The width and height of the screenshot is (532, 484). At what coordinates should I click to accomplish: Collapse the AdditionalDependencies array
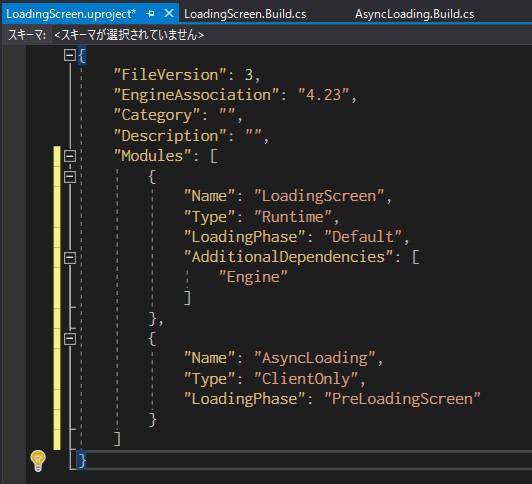[x=70, y=257]
